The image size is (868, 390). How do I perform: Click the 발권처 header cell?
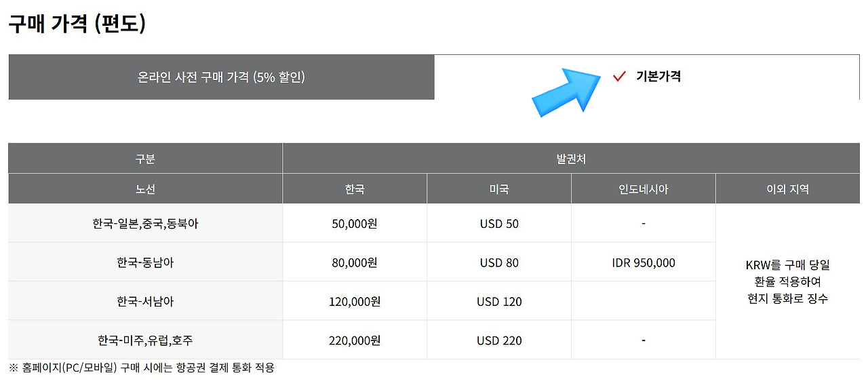point(571,159)
